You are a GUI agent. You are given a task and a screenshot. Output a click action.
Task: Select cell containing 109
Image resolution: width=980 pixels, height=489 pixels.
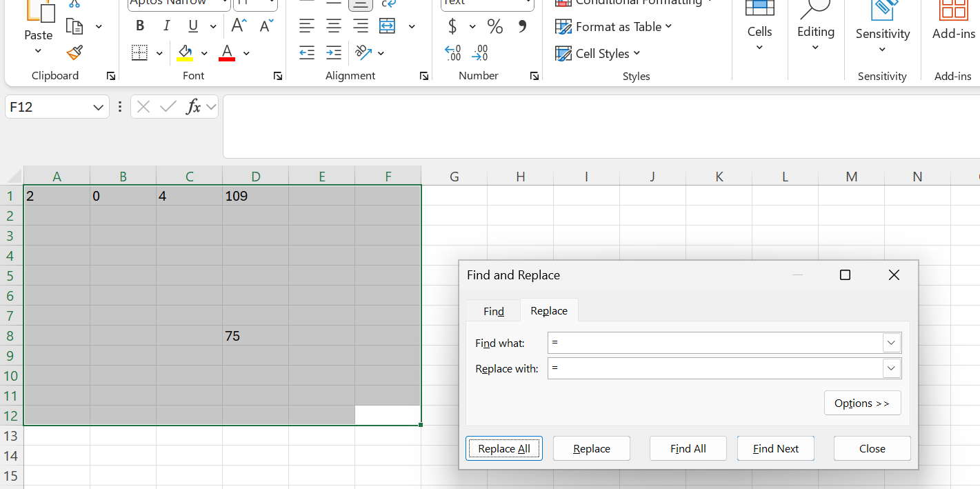255,196
